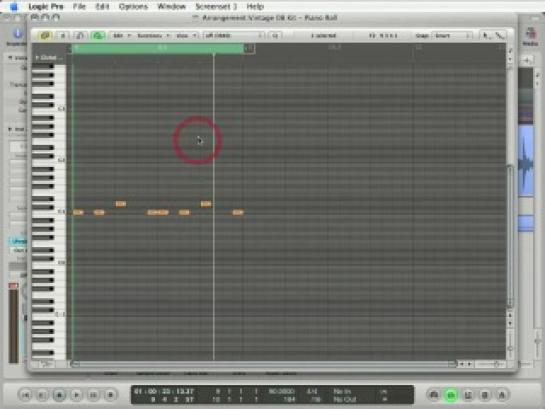
Task: Click the Go to Beginning transport button
Action: click(25, 395)
